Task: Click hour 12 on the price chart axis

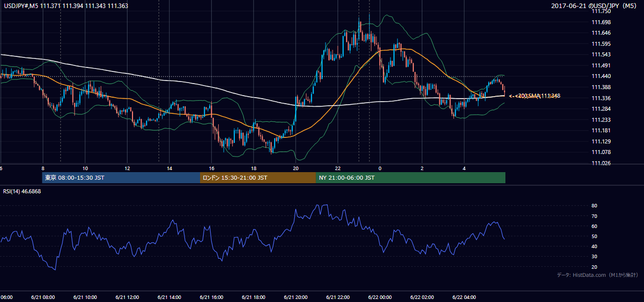Action: [127, 169]
